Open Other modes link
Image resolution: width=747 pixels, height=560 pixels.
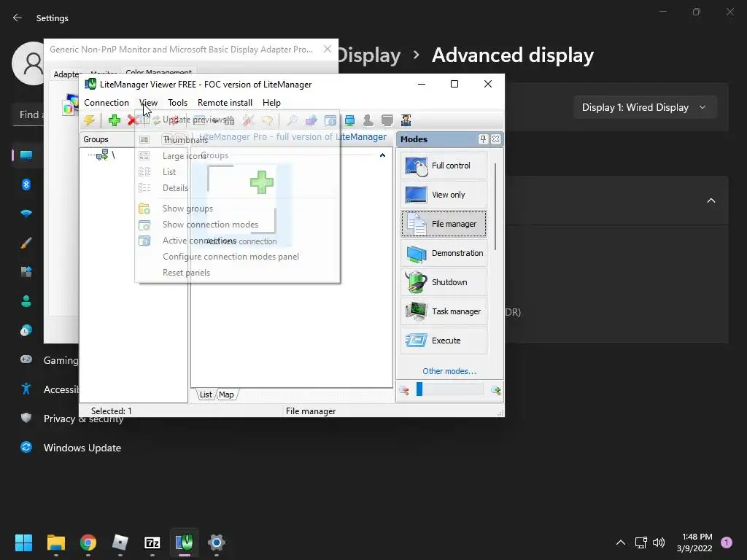coord(449,371)
